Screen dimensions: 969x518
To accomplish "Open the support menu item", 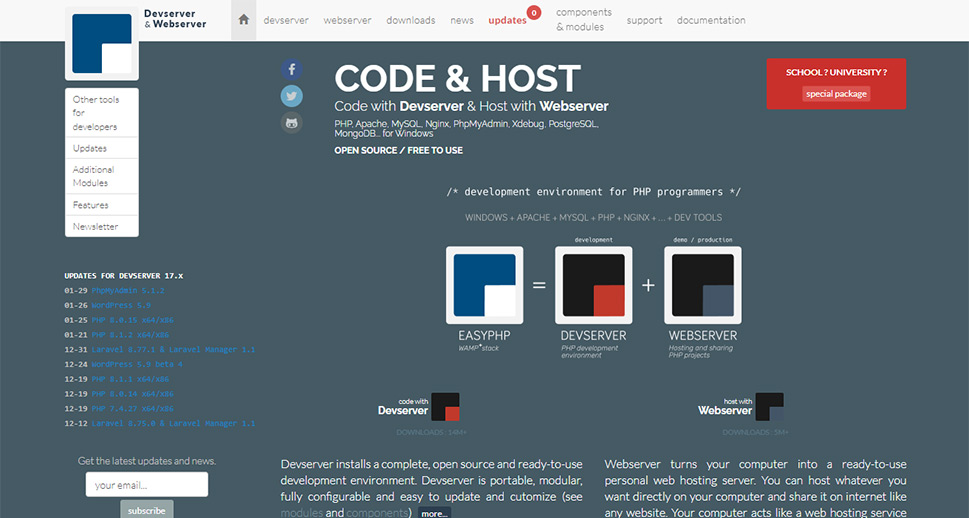I will tap(644, 20).
